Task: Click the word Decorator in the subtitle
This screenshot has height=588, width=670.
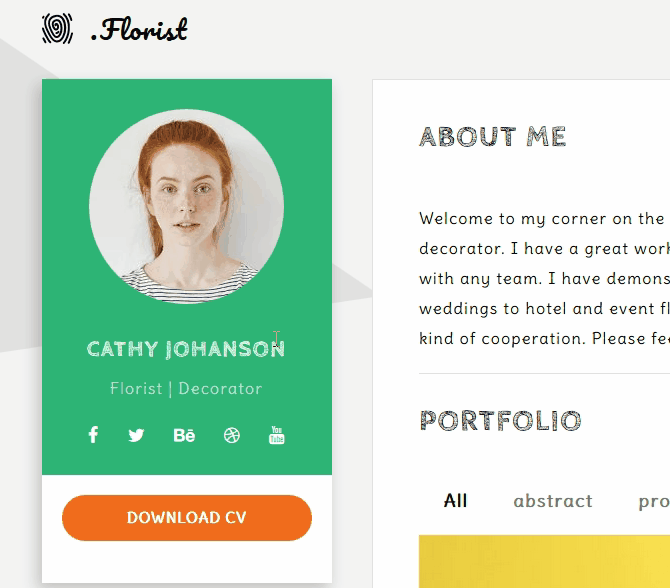Action: coord(220,389)
